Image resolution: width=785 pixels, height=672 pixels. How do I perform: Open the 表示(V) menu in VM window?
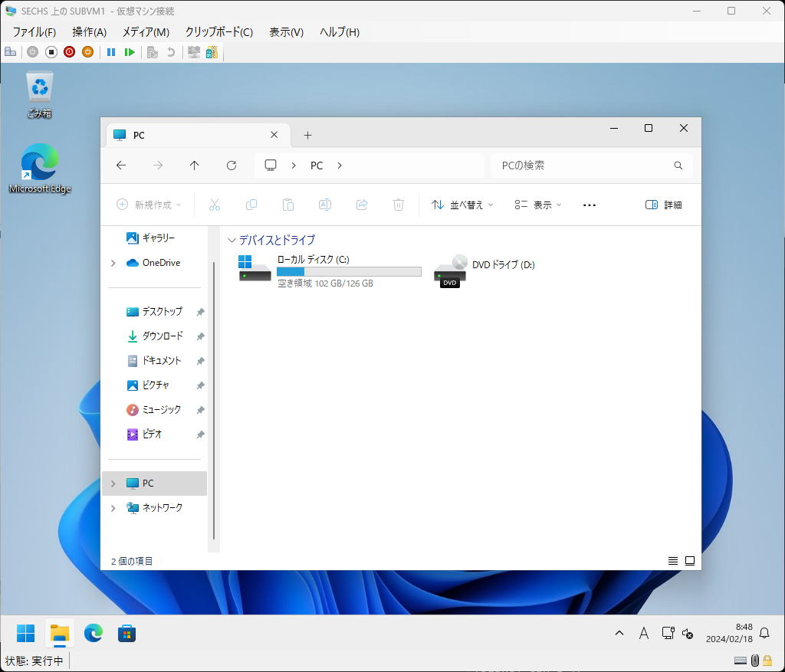(287, 32)
